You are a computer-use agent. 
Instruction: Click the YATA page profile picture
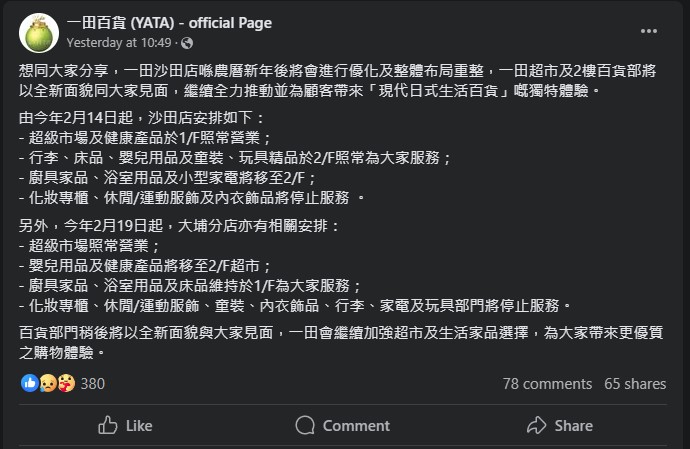coord(38,33)
